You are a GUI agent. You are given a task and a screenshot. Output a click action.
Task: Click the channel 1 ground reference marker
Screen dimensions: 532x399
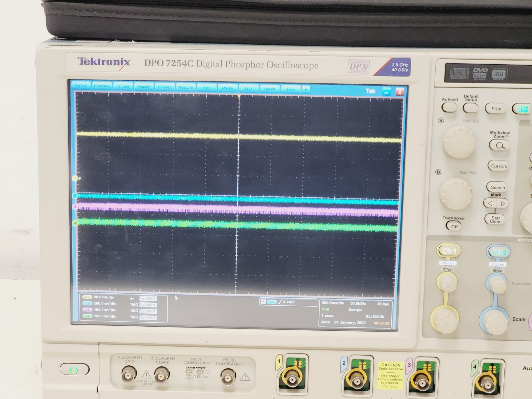click(x=75, y=178)
